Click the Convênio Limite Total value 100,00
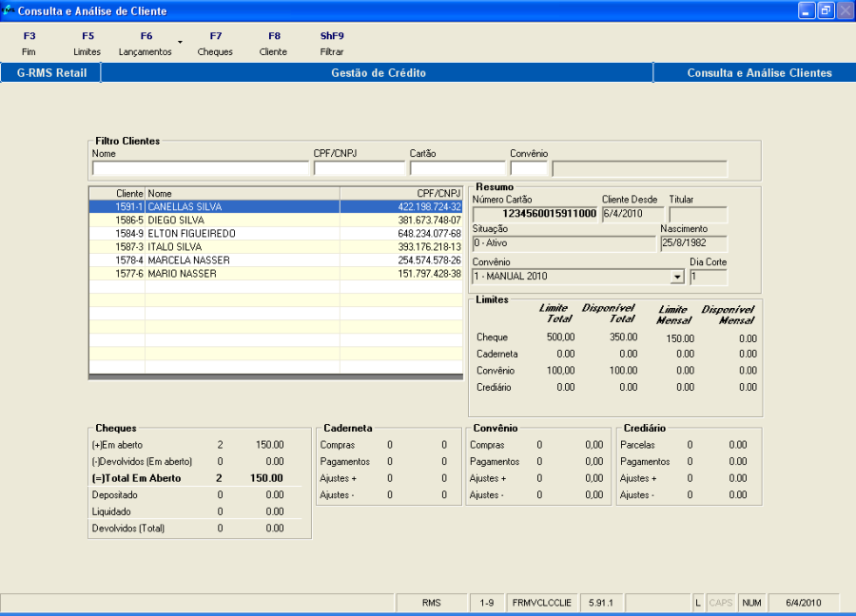Image resolution: width=856 pixels, height=616 pixels. pyautogui.click(x=560, y=371)
